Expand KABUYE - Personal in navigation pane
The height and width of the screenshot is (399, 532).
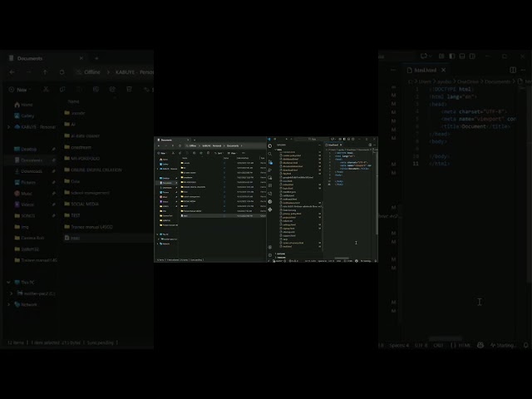(x=157, y=169)
